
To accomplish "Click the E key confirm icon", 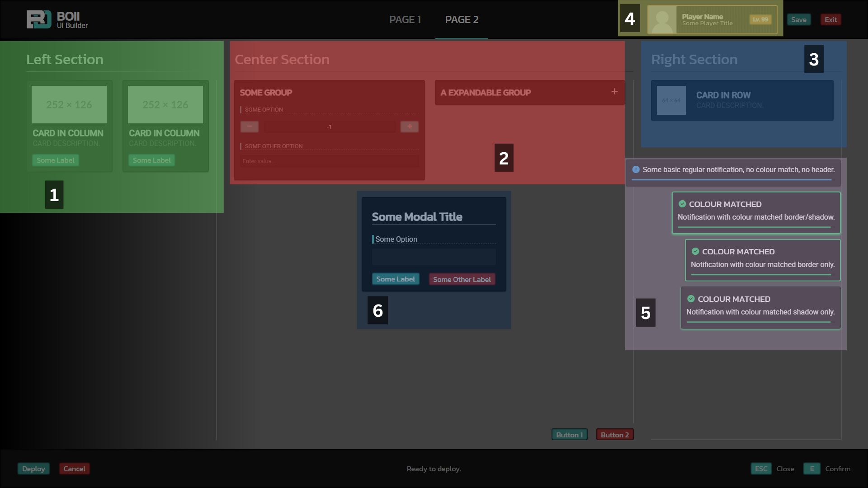I will click(x=811, y=469).
